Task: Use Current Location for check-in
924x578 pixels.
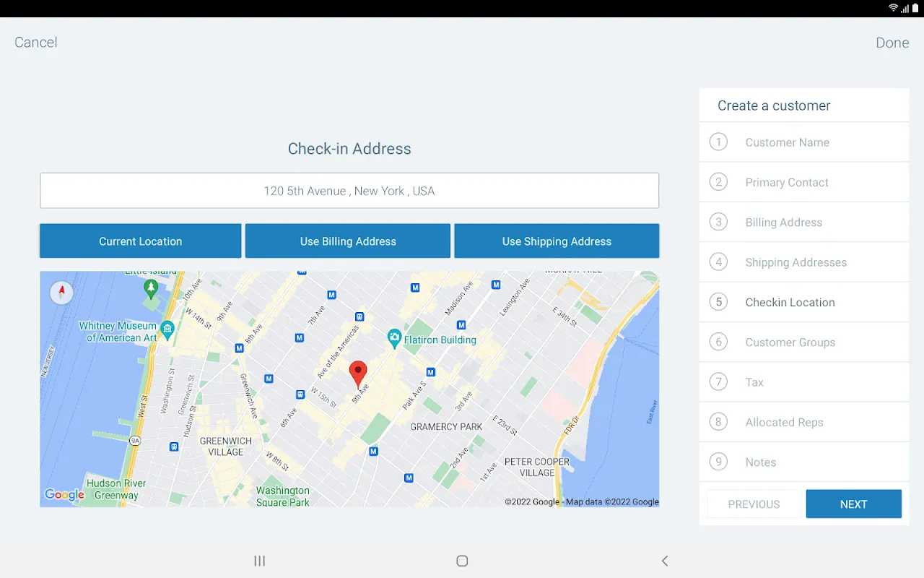Action: click(141, 241)
